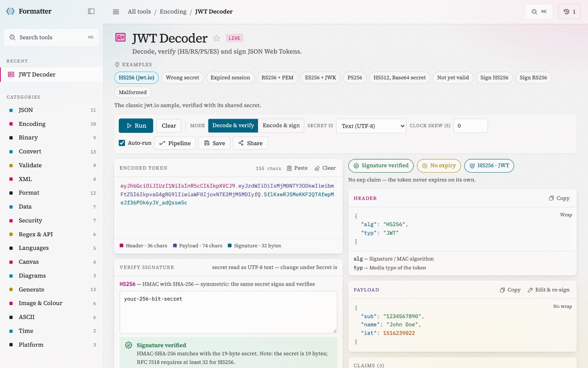Clear the encoded token field
This screenshot has height=368, width=588.
325,168
